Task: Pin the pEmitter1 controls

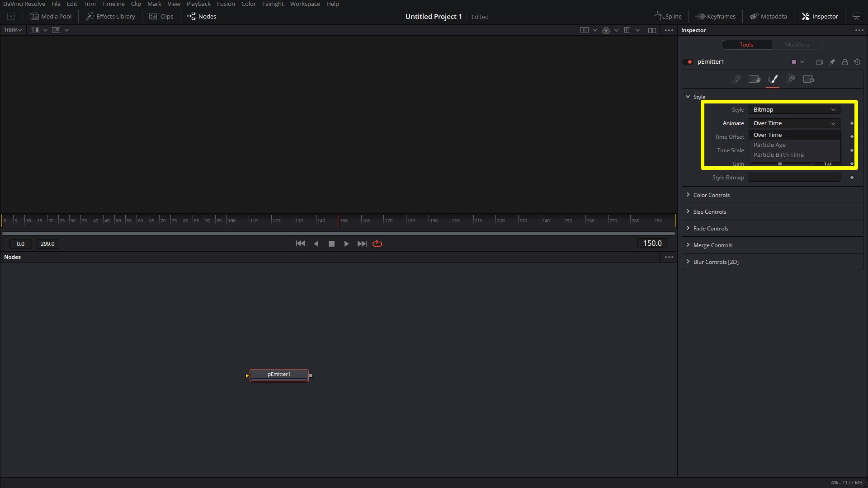Action: pos(832,62)
